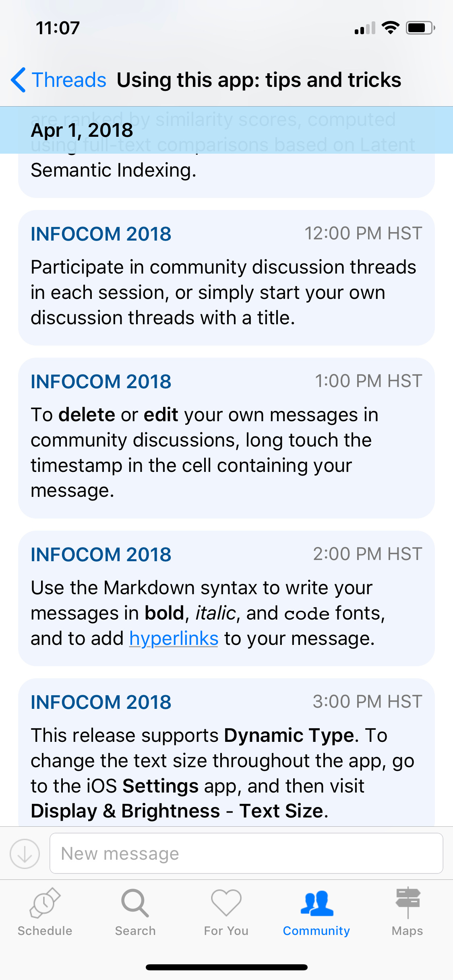Tap the back chevron arrow icon
The image size is (453, 980).
click(x=19, y=80)
